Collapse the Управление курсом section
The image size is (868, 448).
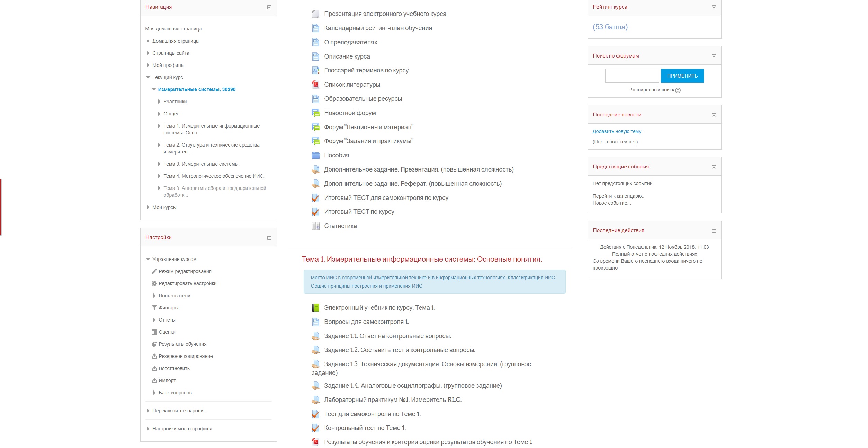[148, 259]
